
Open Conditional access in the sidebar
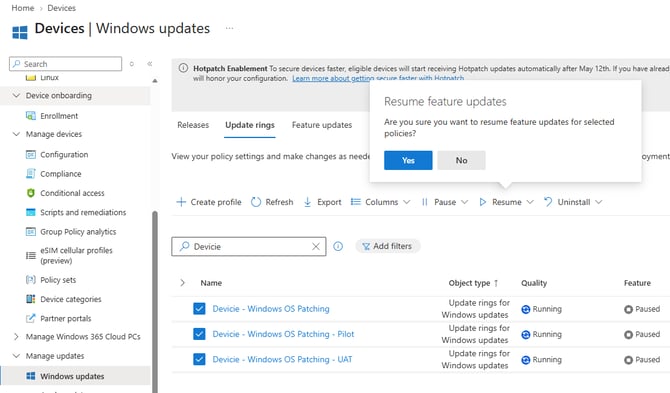pyautogui.click(x=72, y=193)
